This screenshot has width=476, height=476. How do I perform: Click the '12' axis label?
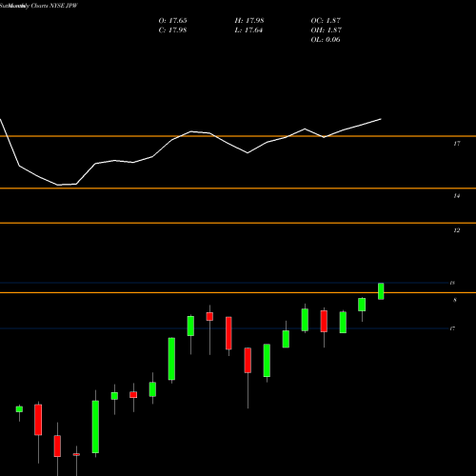pos(456,230)
